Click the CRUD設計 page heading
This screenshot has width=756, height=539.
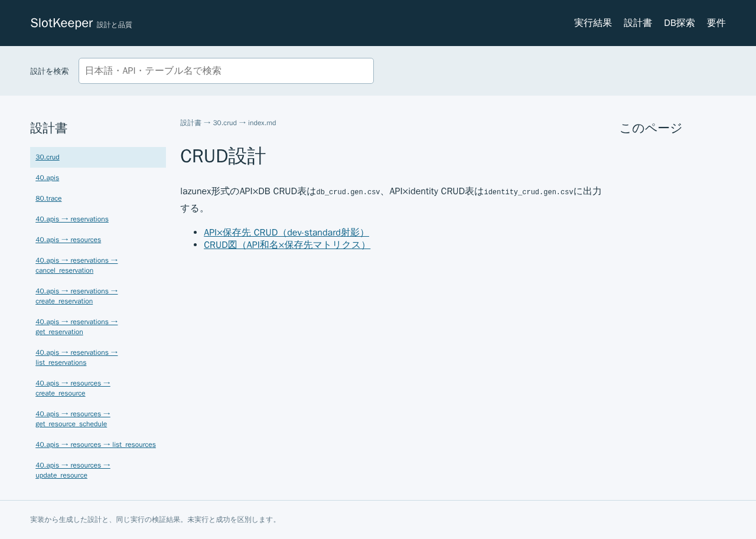[223, 156]
